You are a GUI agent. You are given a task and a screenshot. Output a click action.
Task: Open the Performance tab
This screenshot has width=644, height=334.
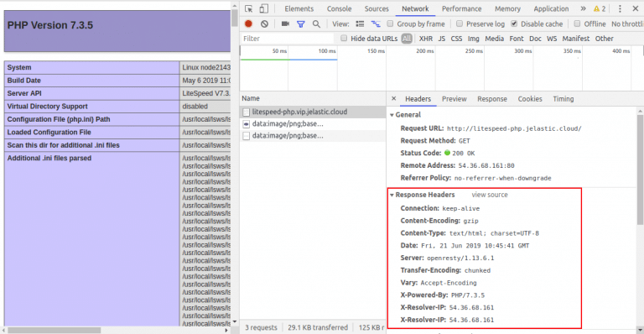462,8
